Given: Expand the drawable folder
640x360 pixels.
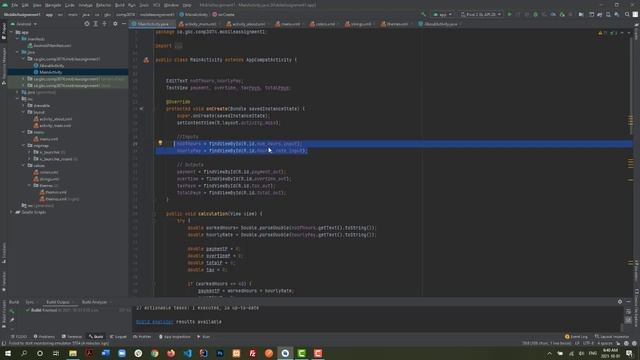Looking at the screenshot, I should point(24,105).
